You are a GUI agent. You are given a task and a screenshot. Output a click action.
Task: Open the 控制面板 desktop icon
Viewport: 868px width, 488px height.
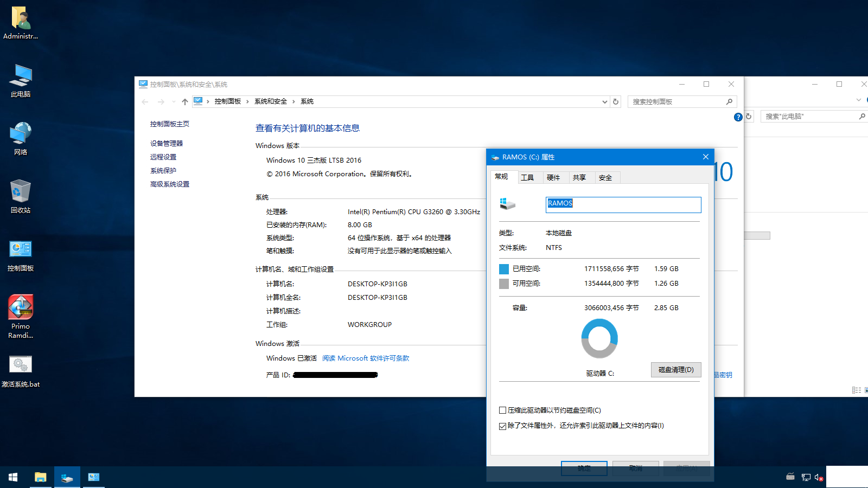(x=21, y=255)
